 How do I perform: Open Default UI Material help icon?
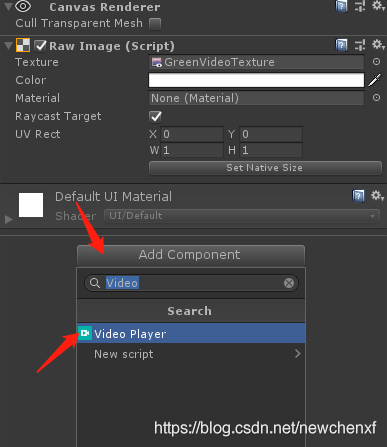click(x=358, y=196)
